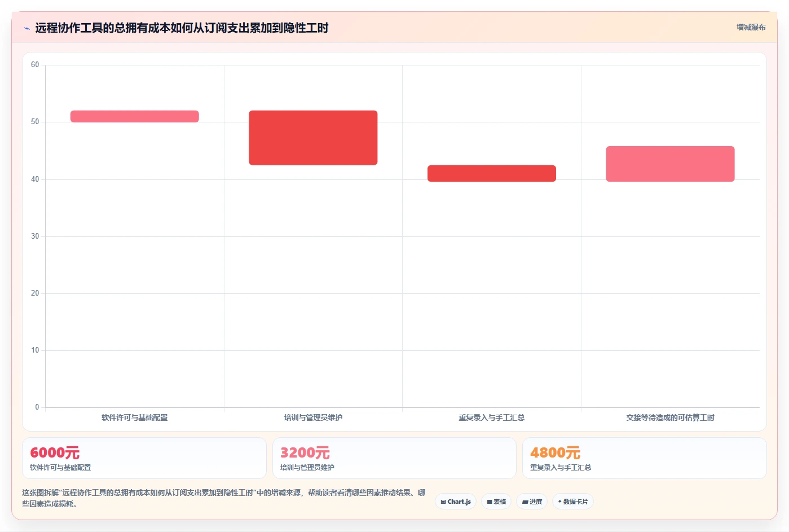Screen dimensions: 789x532
Task: Click the y-axis value 30
Action: 35,236
